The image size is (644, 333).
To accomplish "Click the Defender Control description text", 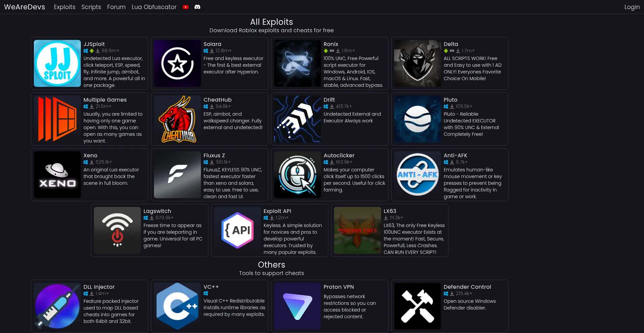I will point(470,304).
